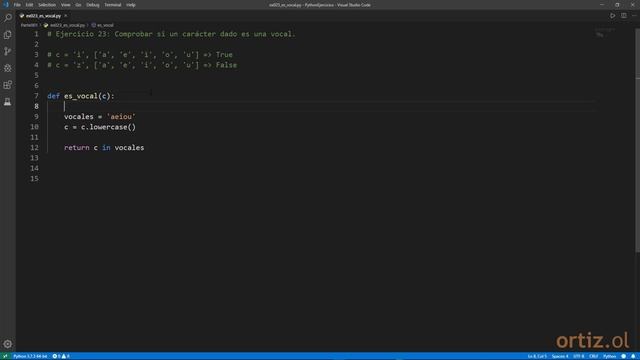Run Python file with play icon

coord(613,16)
